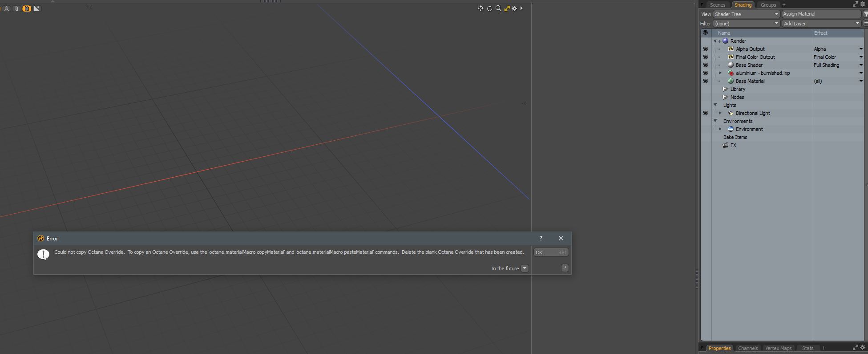Toggle visibility of Alpha Output
This screenshot has width=868, height=354.
pos(705,49)
